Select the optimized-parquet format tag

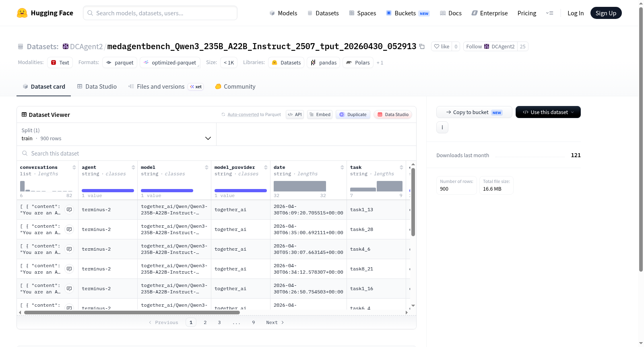coord(170,62)
